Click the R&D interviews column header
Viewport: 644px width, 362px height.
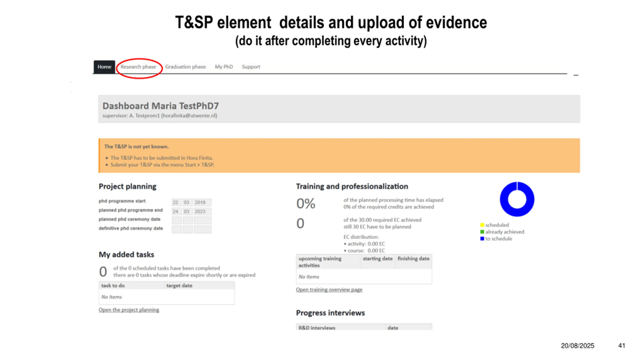click(340, 327)
